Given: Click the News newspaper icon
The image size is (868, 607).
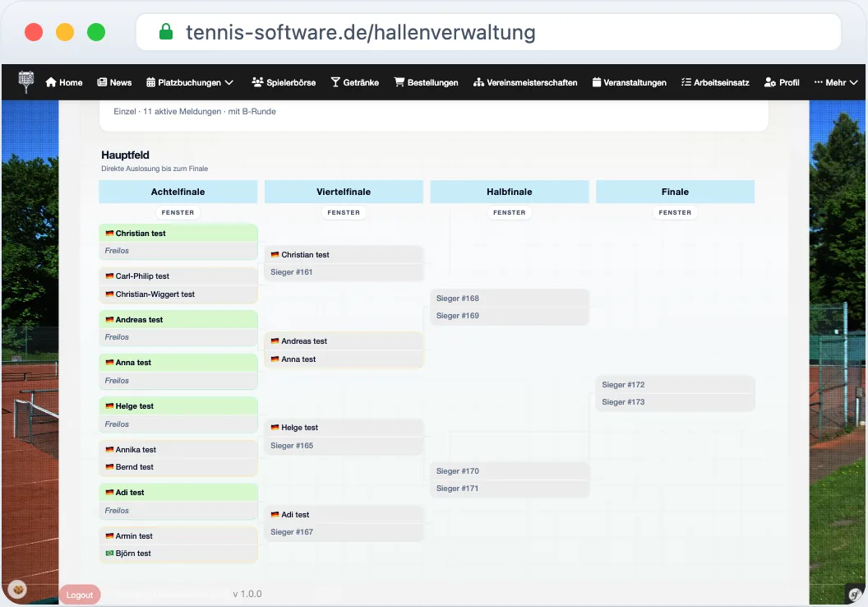Looking at the screenshot, I should [102, 82].
